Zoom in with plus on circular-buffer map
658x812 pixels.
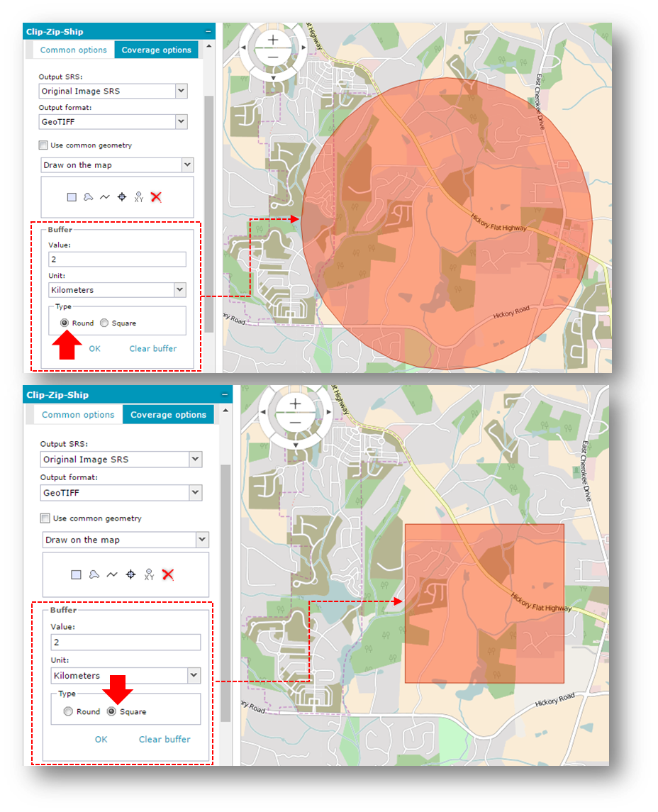coord(273,40)
